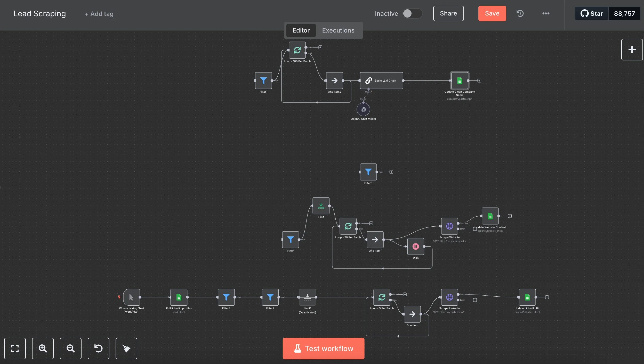Open the Update LinkedIn Bio node
Image resolution: width=644 pixels, height=364 pixels.
pyautogui.click(x=527, y=297)
